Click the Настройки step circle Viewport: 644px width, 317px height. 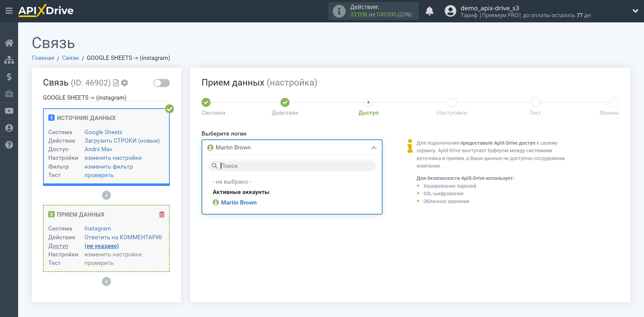point(452,102)
